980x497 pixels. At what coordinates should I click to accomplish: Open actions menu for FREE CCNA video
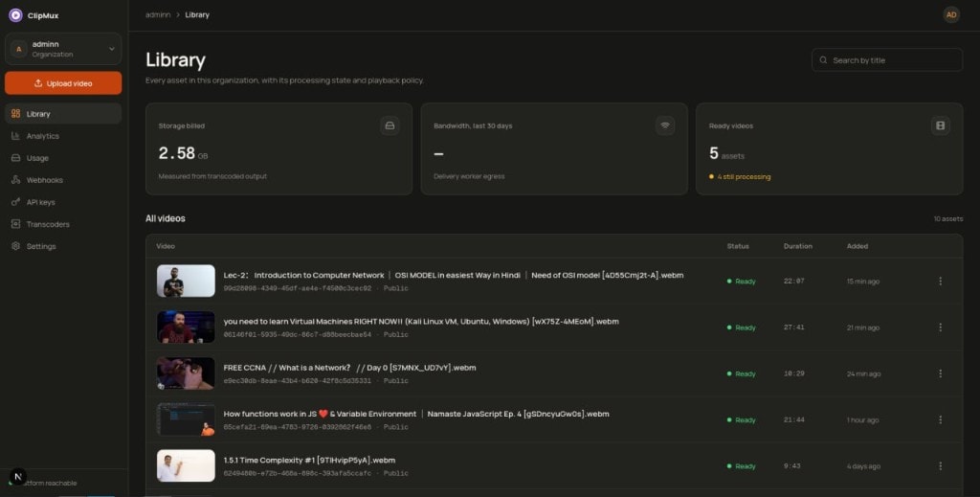[x=940, y=373]
